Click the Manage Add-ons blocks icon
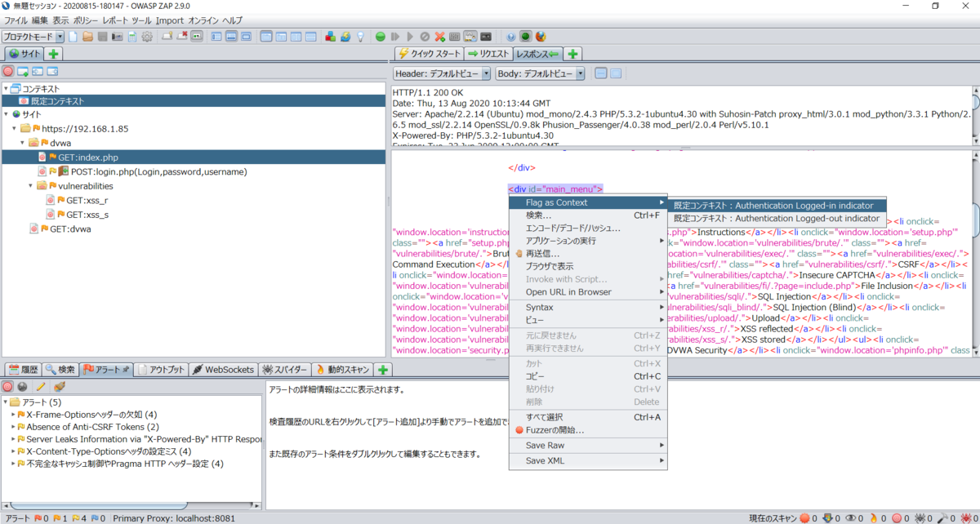Screen dimensions: 980x524 click(331, 37)
